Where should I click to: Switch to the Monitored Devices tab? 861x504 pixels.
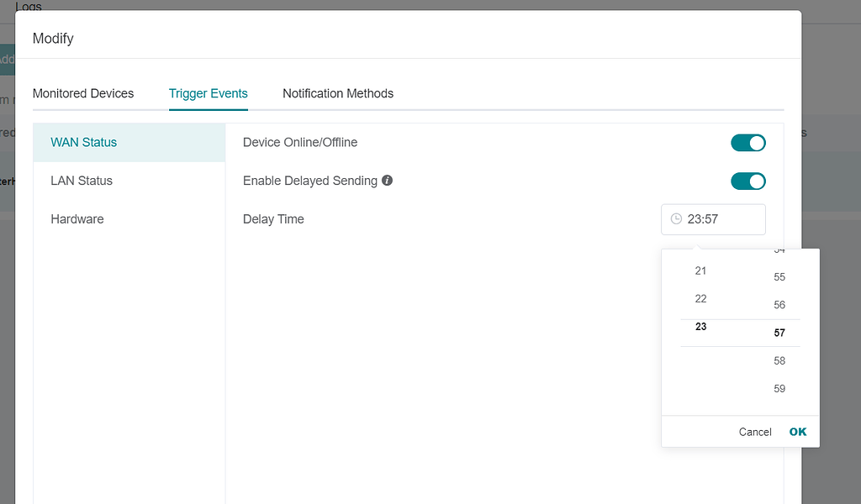[x=83, y=93]
